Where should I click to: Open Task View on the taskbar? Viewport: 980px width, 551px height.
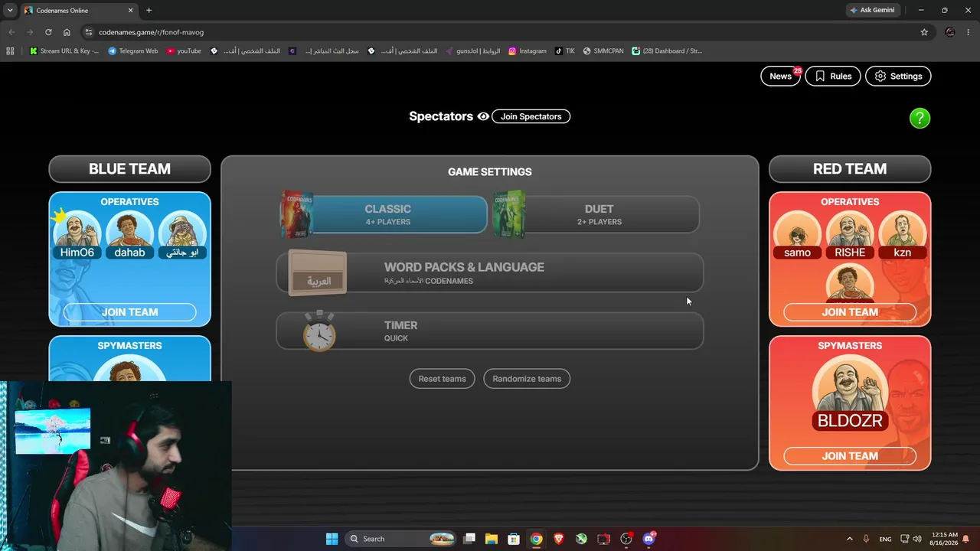tap(469, 539)
